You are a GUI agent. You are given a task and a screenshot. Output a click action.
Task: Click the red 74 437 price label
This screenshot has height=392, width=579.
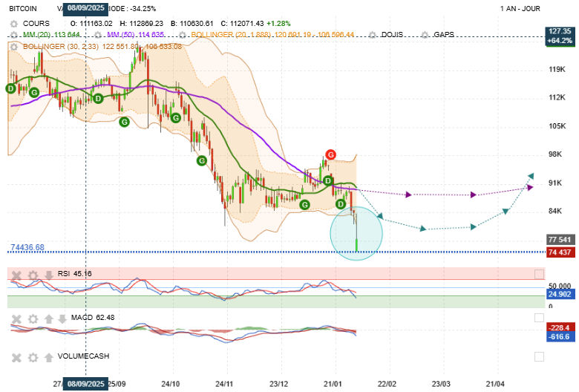coord(559,252)
